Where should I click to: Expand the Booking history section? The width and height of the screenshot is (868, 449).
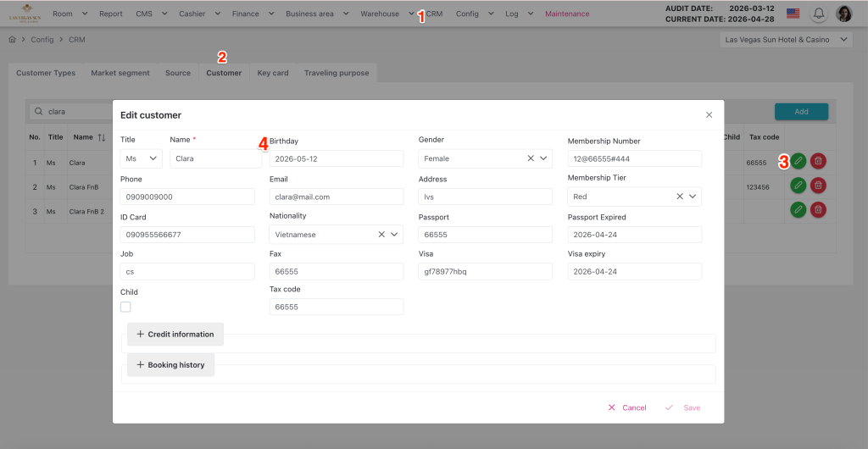tap(170, 365)
